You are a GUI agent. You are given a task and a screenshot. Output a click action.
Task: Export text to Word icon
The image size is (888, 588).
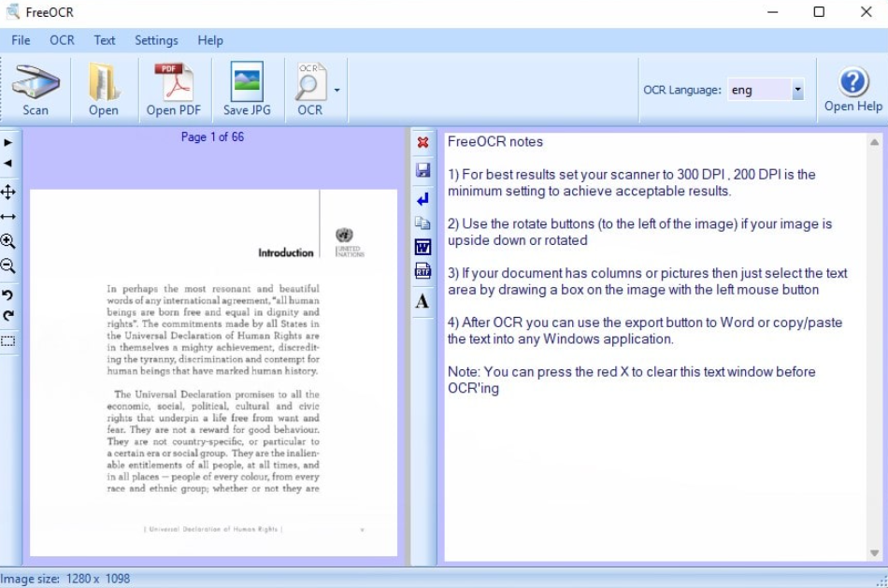pyautogui.click(x=423, y=247)
